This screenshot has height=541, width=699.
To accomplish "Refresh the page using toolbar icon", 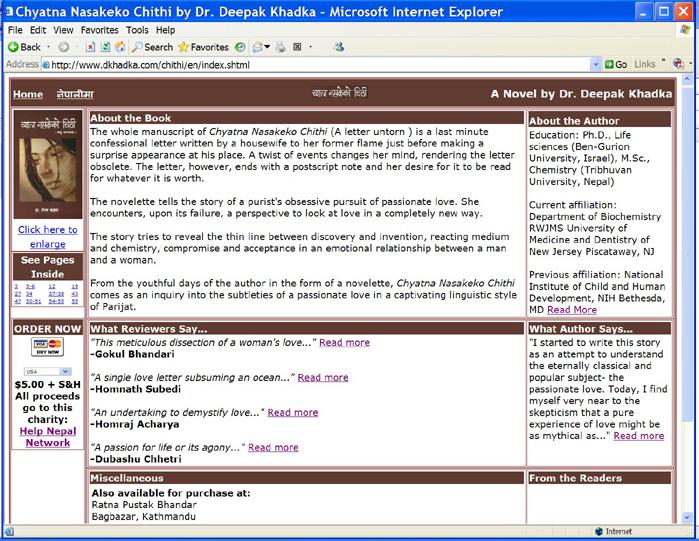I will click(x=105, y=47).
